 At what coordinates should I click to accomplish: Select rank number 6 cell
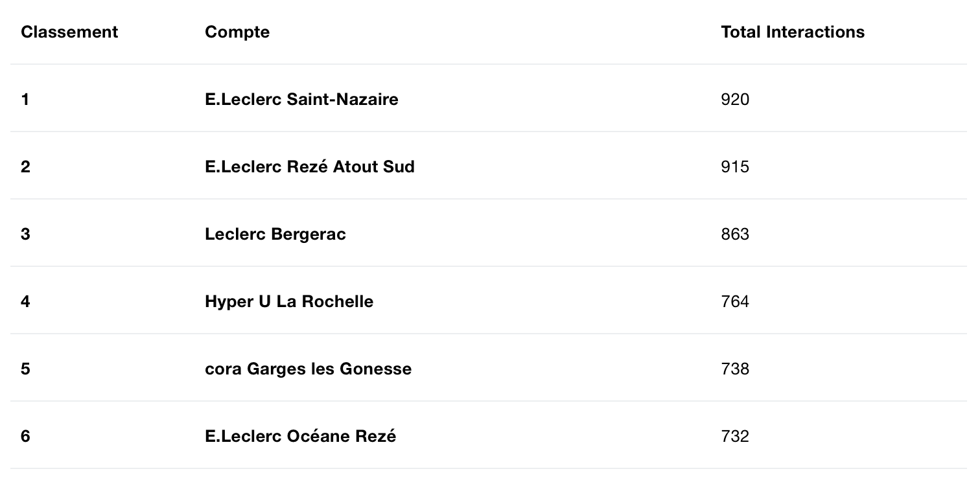pyautogui.click(x=25, y=436)
